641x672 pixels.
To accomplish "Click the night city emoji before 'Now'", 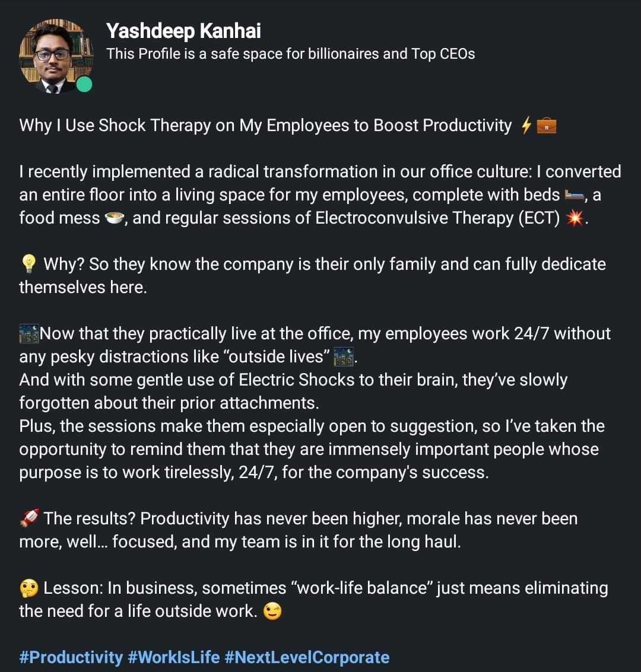I will point(29,334).
